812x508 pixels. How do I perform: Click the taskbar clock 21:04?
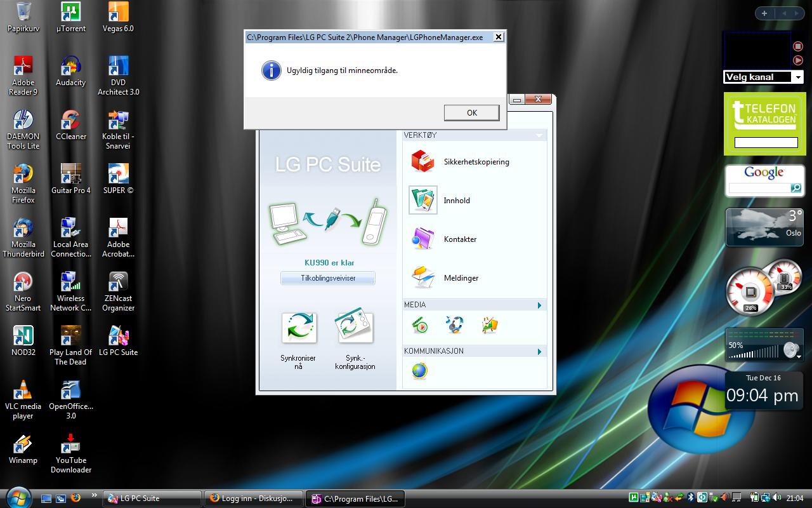point(795,498)
